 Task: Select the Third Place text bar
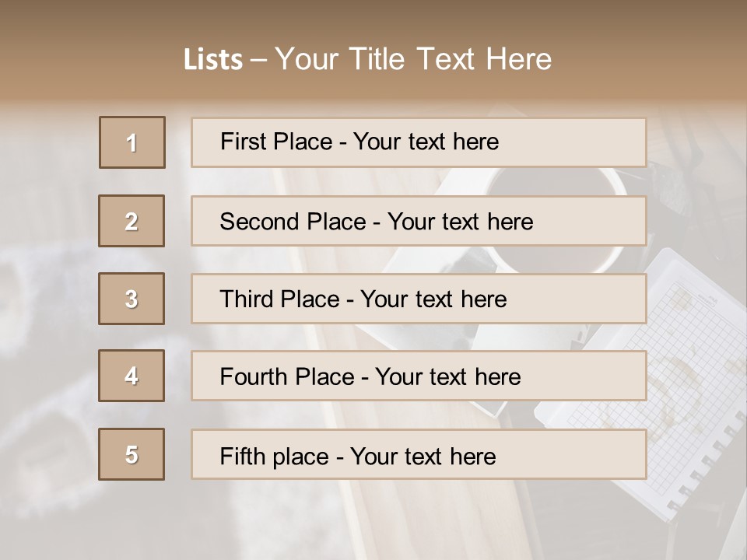419,299
